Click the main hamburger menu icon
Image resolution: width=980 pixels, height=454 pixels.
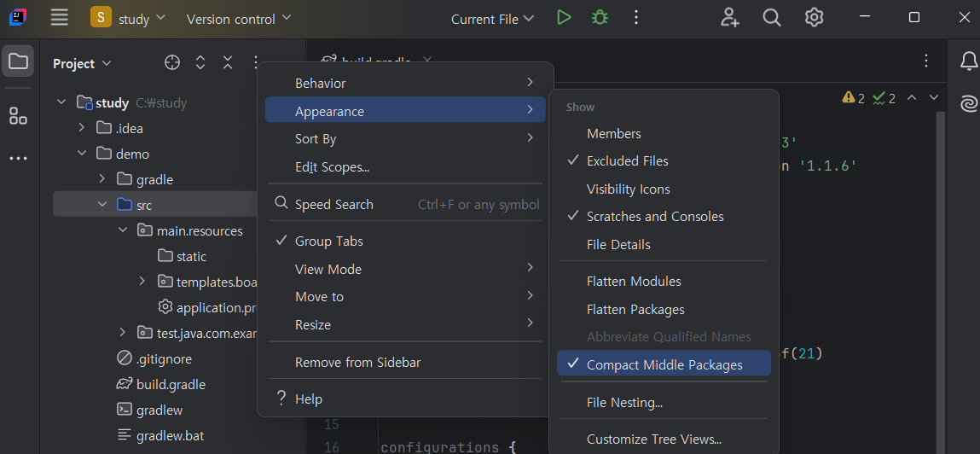pyautogui.click(x=59, y=18)
